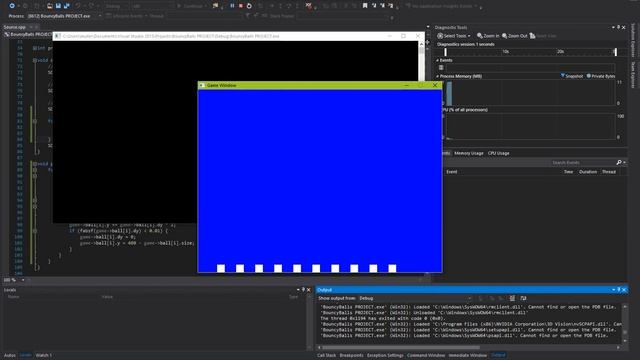Save the current file icon
Image resolution: width=640 pixels, height=360 pixels.
tap(58, 6)
